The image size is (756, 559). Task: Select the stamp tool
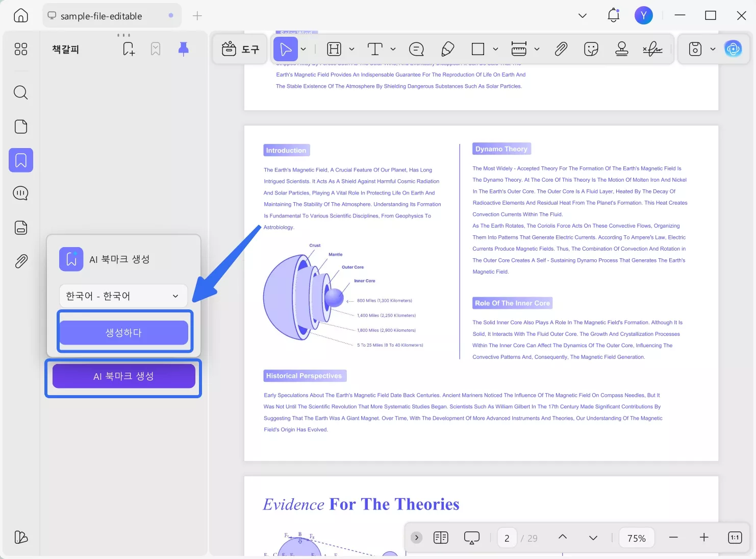[x=621, y=49]
